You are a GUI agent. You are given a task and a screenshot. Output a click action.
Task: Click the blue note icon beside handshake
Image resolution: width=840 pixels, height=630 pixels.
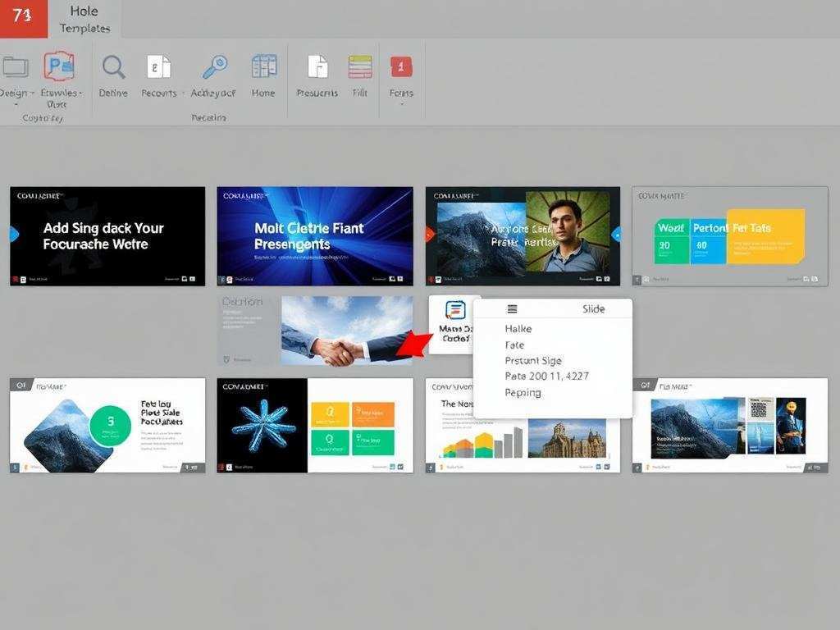(x=455, y=310)
